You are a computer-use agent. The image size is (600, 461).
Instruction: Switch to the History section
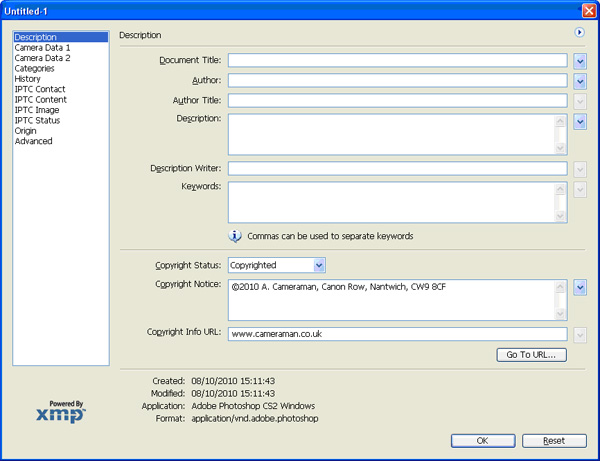(28, 79)
